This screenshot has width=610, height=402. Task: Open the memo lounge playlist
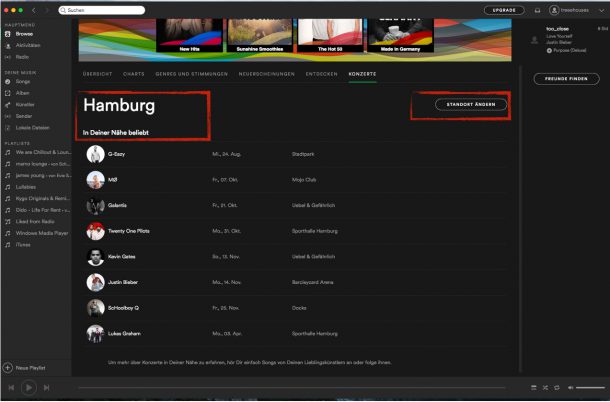(38, 164)
